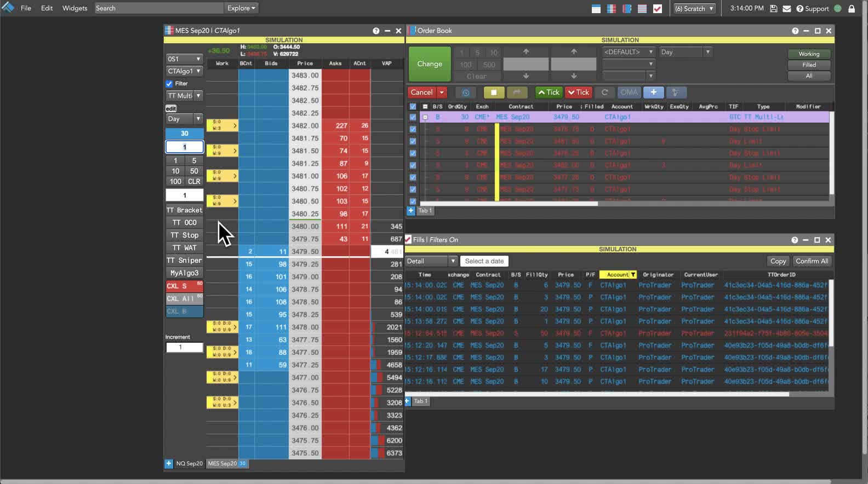Open the Day TIF dropdown in MD Trader

pyautogui.click(x=185, y=119)
